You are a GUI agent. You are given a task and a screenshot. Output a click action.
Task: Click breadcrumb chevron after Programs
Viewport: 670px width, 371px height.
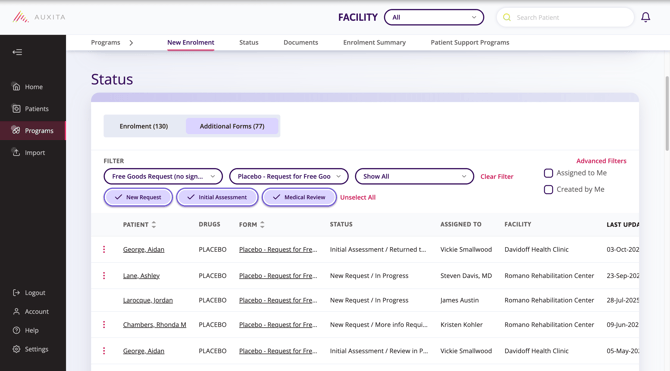coord(131,43)
